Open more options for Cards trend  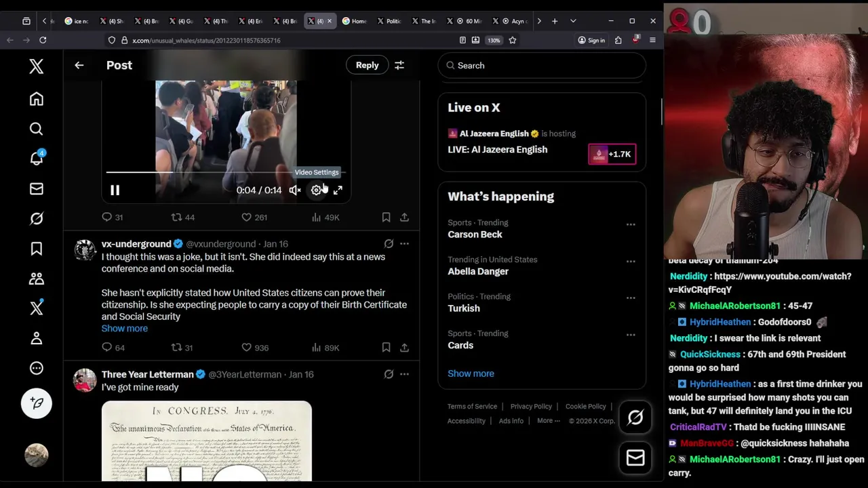pyautogui.click(x=631, y=335)
